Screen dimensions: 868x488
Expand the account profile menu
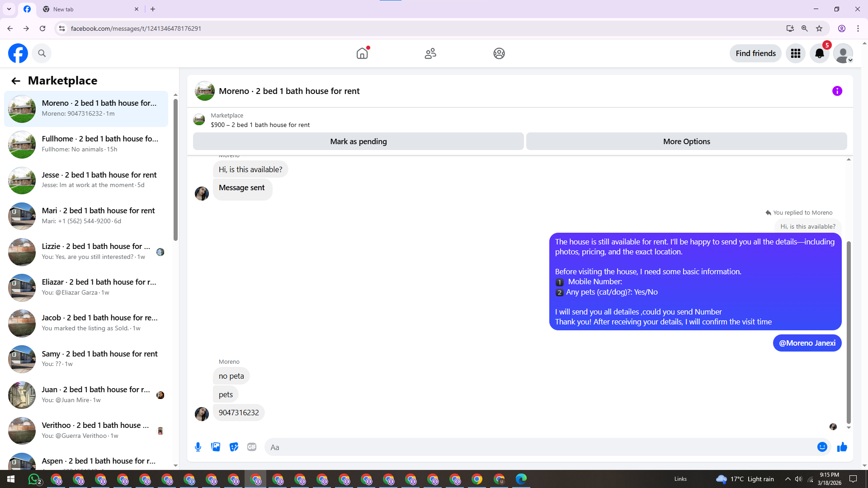pos(843,53)
